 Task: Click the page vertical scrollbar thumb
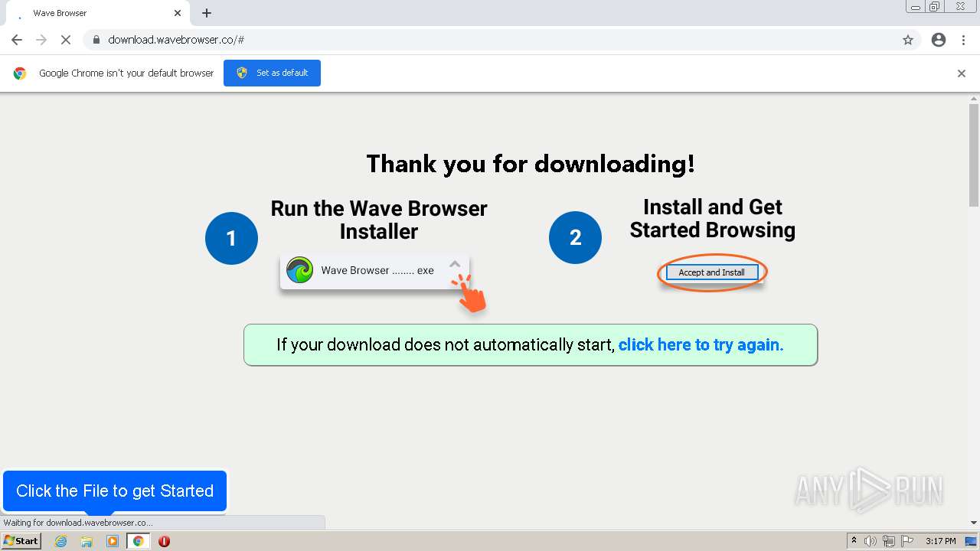coord(974,155)
